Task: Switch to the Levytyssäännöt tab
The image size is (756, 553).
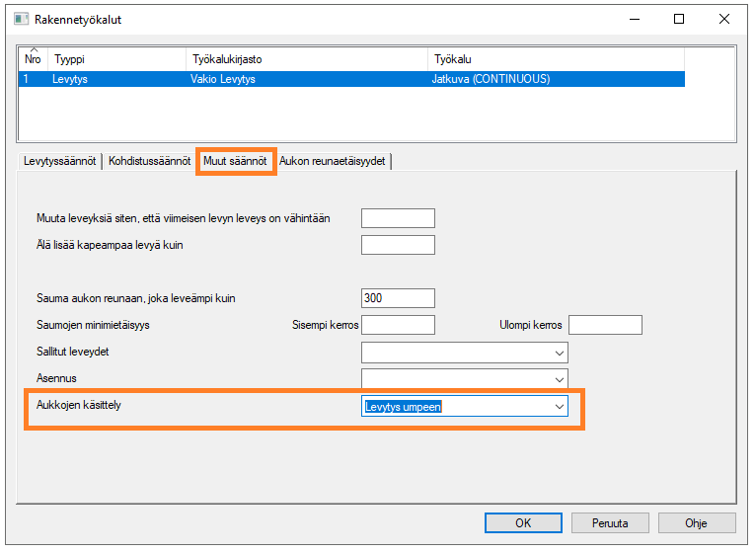Action: (x=59, y=161)
